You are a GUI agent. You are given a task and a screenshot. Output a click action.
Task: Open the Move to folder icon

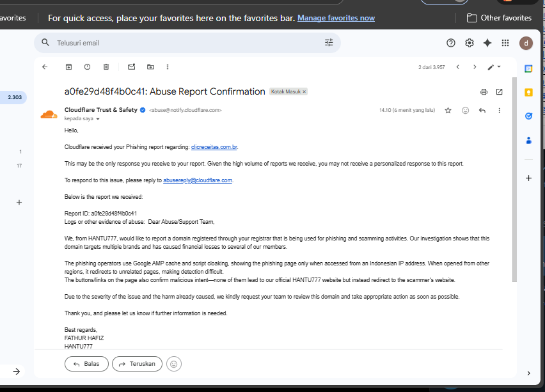150,67
